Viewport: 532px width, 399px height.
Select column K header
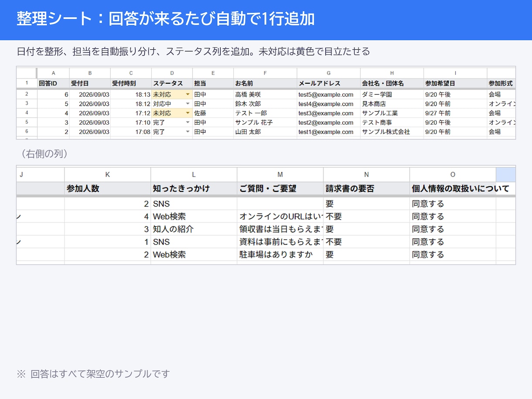click(107, 174)
